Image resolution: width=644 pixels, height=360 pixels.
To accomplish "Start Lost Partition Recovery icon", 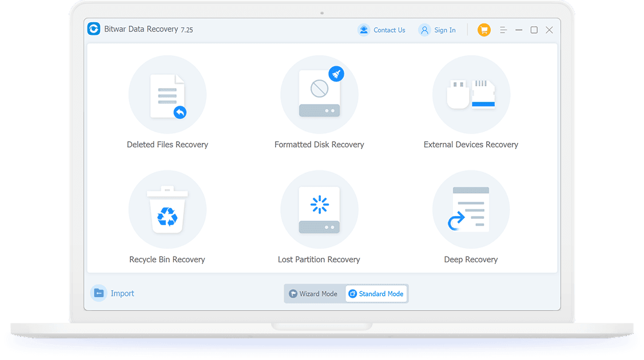I will [319, 210].
